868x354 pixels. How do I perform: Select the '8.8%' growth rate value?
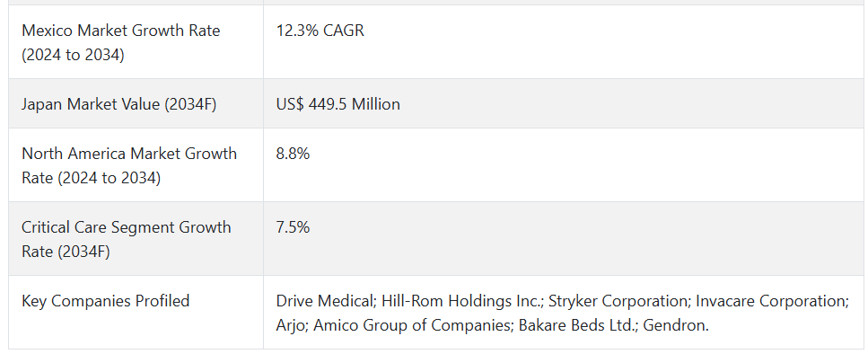[x=293, y=154]
